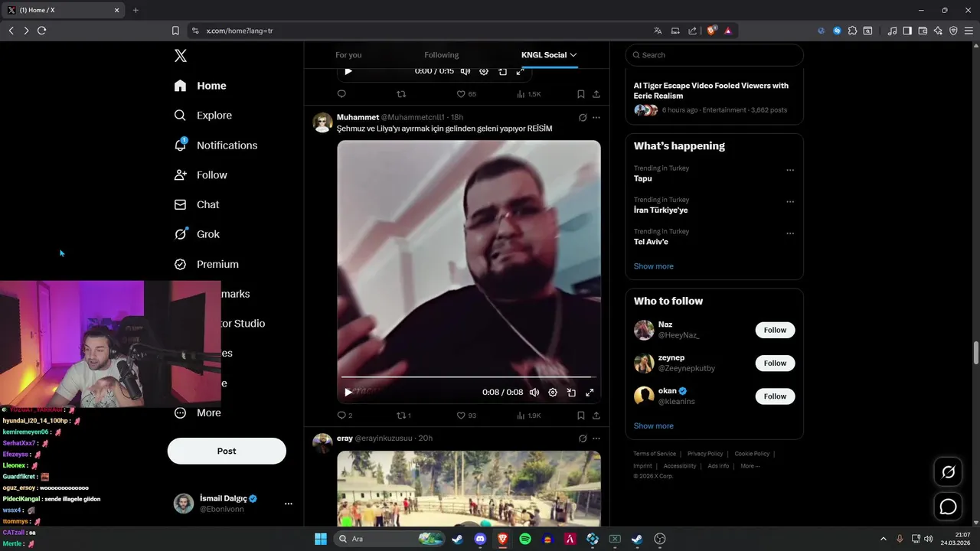
Task: Open playback settings on Muhammet's video
Action: click(553, 392)
